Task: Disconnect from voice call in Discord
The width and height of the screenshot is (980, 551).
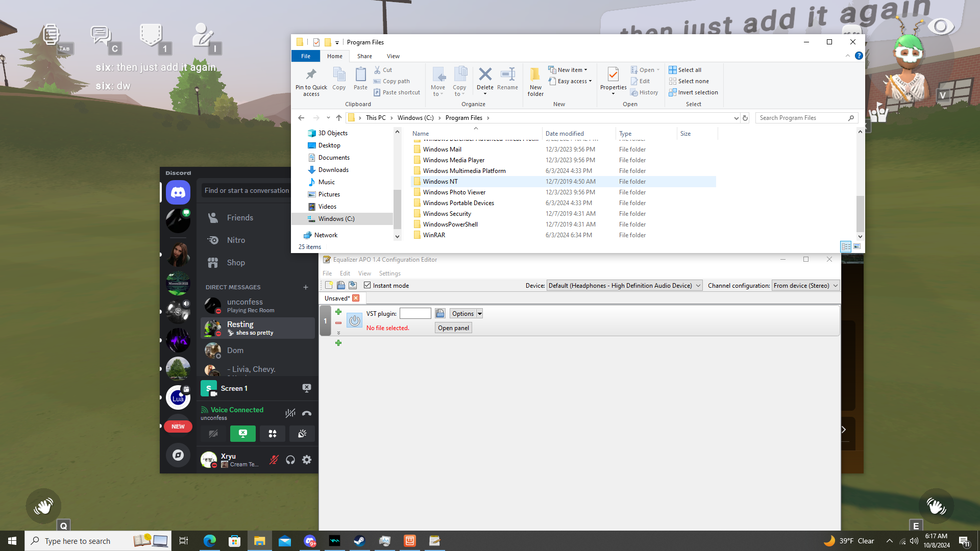Action: point(307,414)
